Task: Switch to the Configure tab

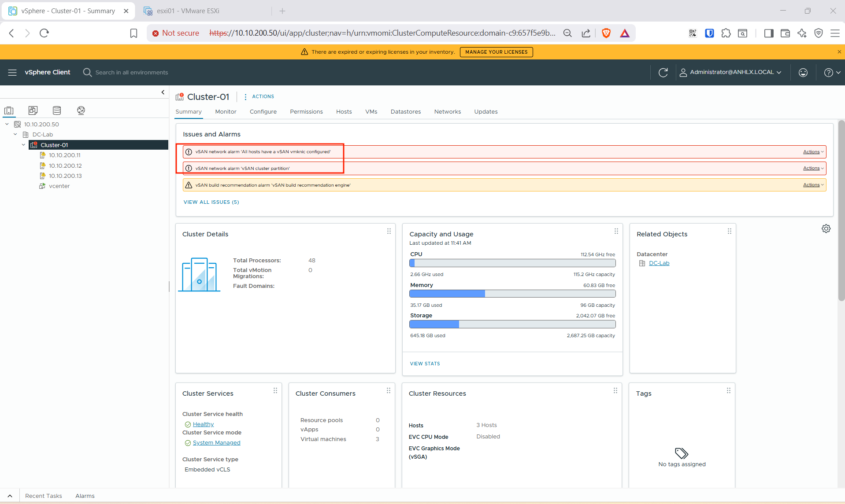Action: pyautogui.click(x=263, y=111)
